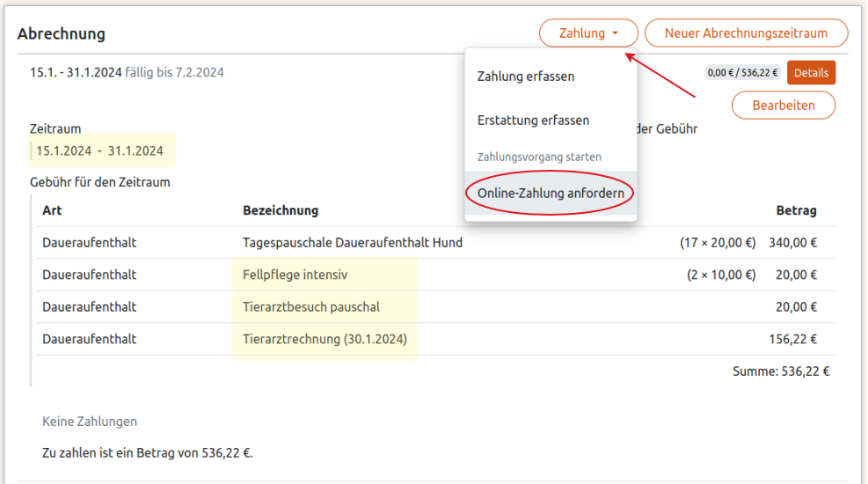This screenshot has height=484, width=868.
Task: Open the orange Details button
Action: click(811, 73)
